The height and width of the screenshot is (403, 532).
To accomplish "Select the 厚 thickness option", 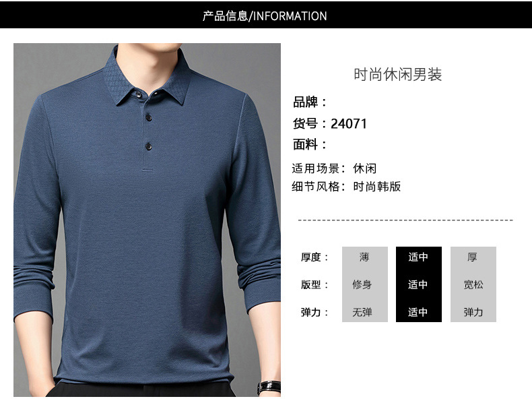I will 473,257.
